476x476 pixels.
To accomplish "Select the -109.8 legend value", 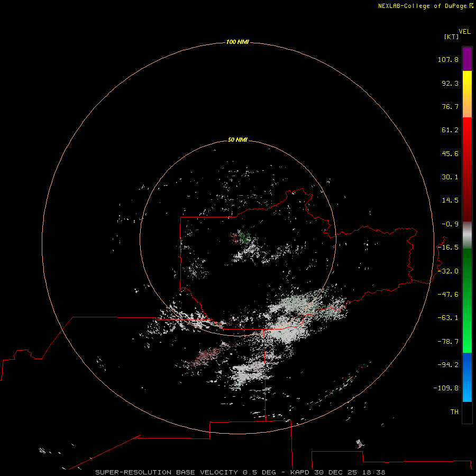I will pyautogui.click(x=446, y=388).
